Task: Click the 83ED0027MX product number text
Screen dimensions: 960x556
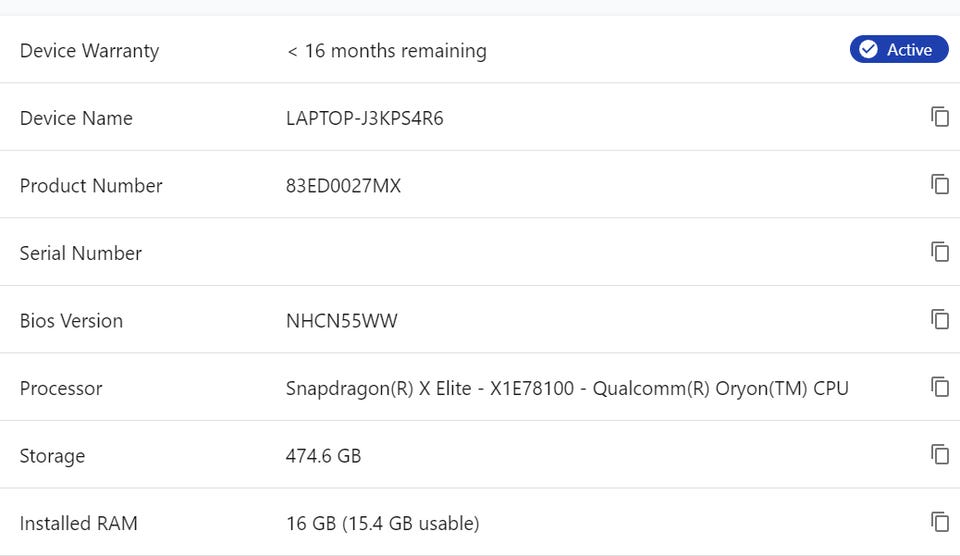Action: click(x=343, y=186)
